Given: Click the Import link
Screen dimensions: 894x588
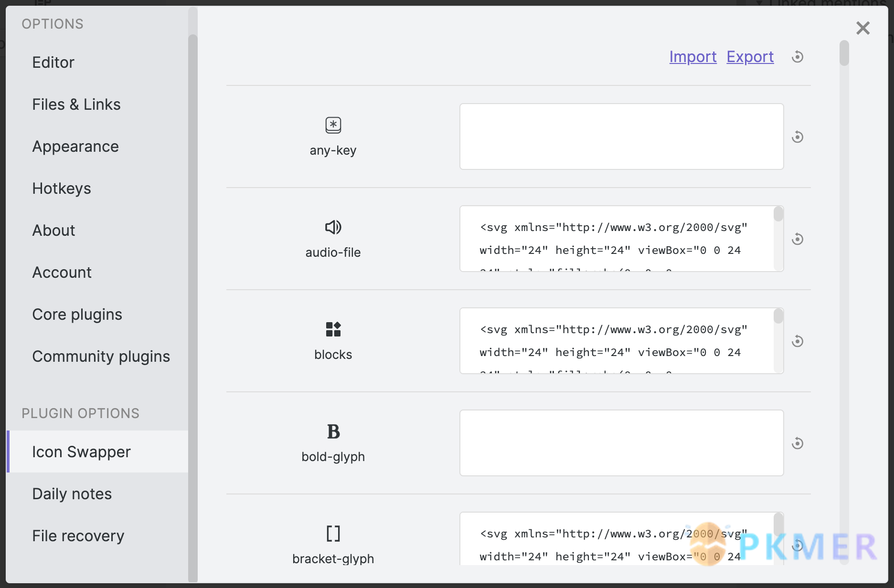Looking at the screenshot, I should pos(692,57).
